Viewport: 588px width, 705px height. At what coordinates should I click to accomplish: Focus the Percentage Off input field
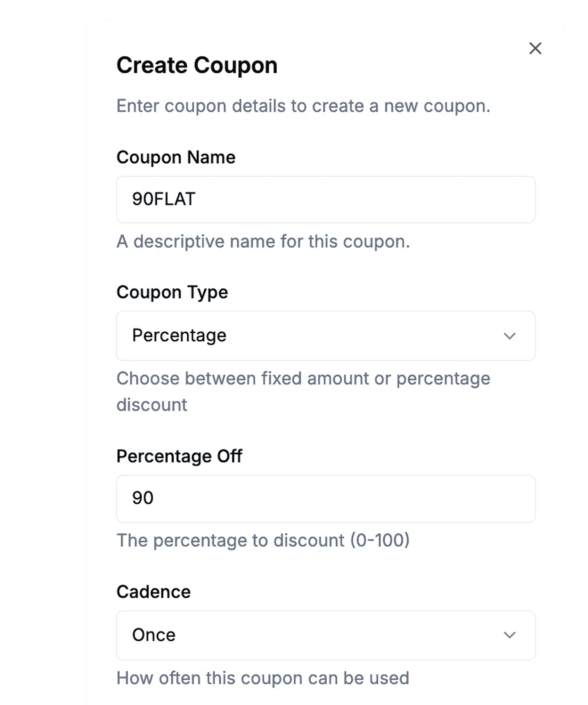pyautogui.click(x=325, y=499)
